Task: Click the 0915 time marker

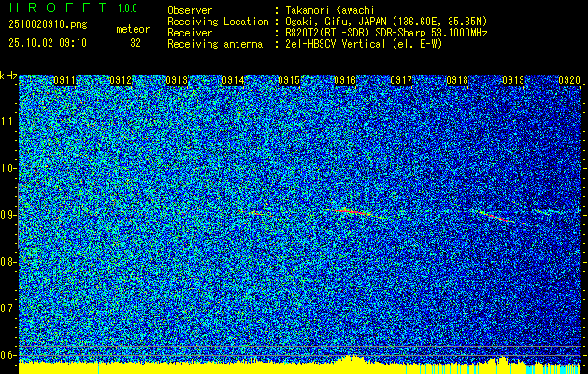Action: pos(289,80)
